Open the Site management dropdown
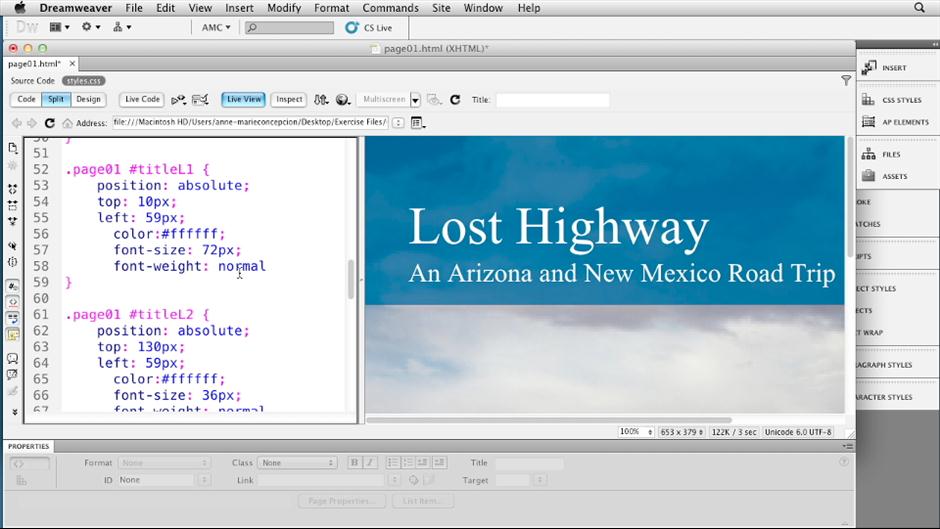940x529 pixels. (122, 27)
